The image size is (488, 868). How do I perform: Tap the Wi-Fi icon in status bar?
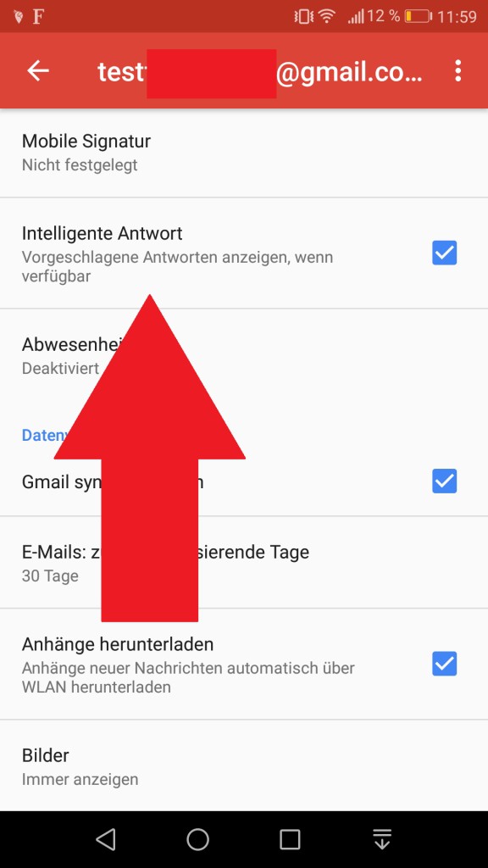(x=327, y=17)
